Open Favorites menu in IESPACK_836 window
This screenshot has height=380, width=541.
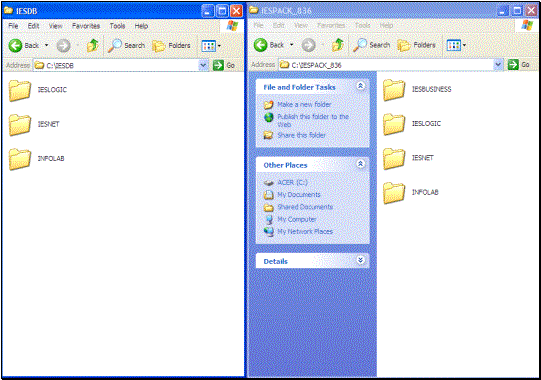pos(331,26)
